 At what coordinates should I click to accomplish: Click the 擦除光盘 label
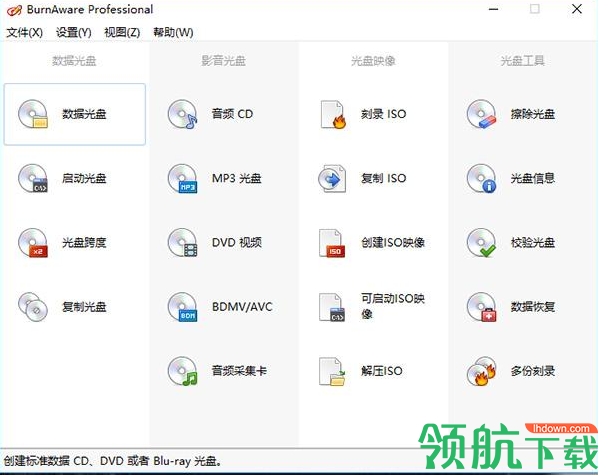pos(533,114)
